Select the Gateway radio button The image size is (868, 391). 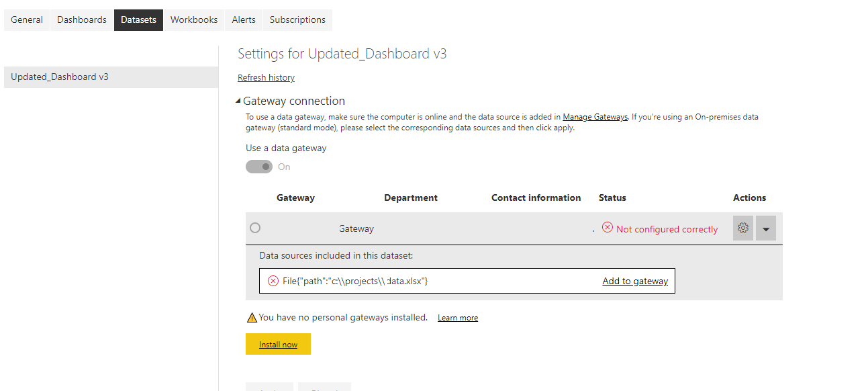pyautogui.click(x=255, y=228)
